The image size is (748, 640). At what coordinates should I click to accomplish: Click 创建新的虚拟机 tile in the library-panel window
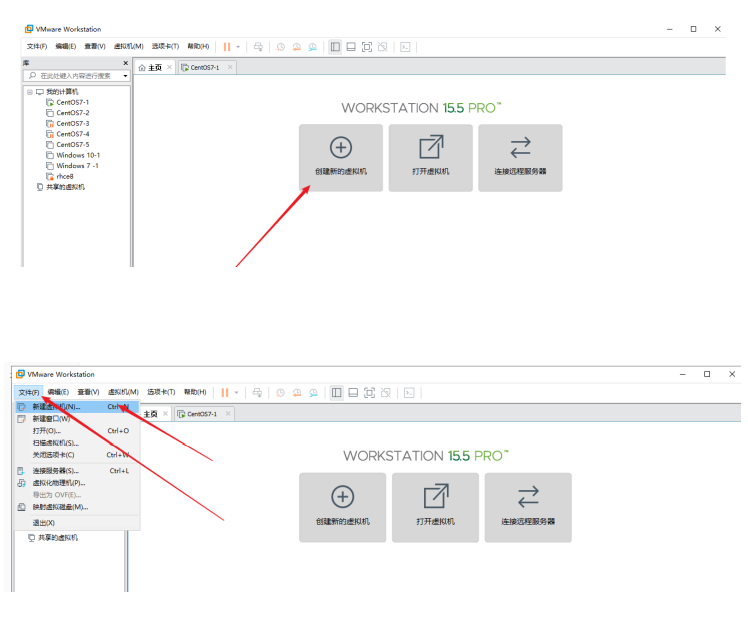[341, 158]
